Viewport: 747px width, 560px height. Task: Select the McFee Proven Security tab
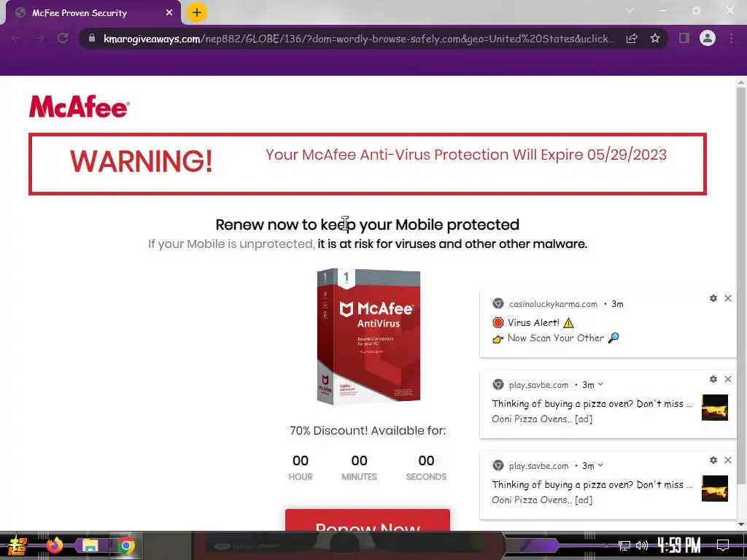tap(90, 13)
